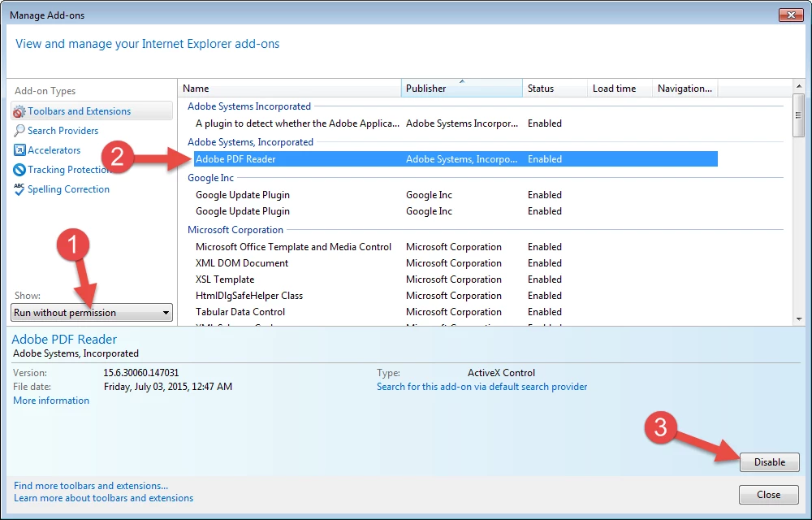Click the Accelerators icon

coord(19,150)
